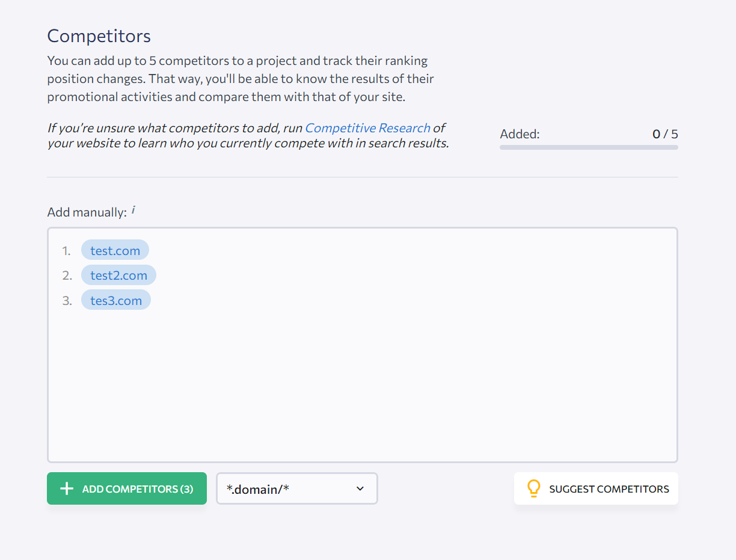Screen dimensions: 736x560
Task: Click list number 2 in the text box
Action: tap(67, 275)
